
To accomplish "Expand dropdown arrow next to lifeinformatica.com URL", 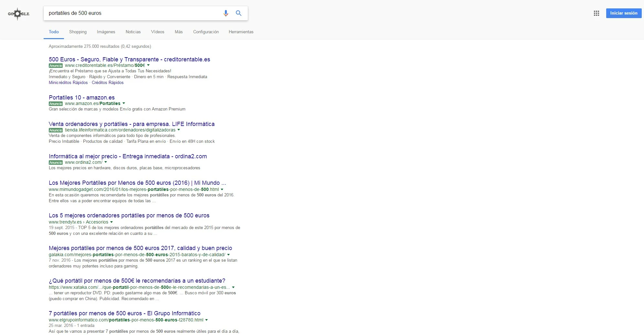I will (x=179, y=130).
